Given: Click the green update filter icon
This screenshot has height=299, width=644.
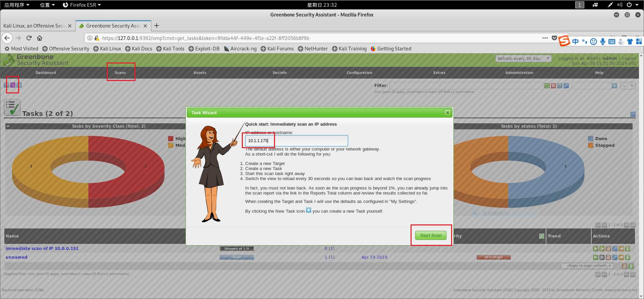Looking at the screenshot, I should 547,86.
